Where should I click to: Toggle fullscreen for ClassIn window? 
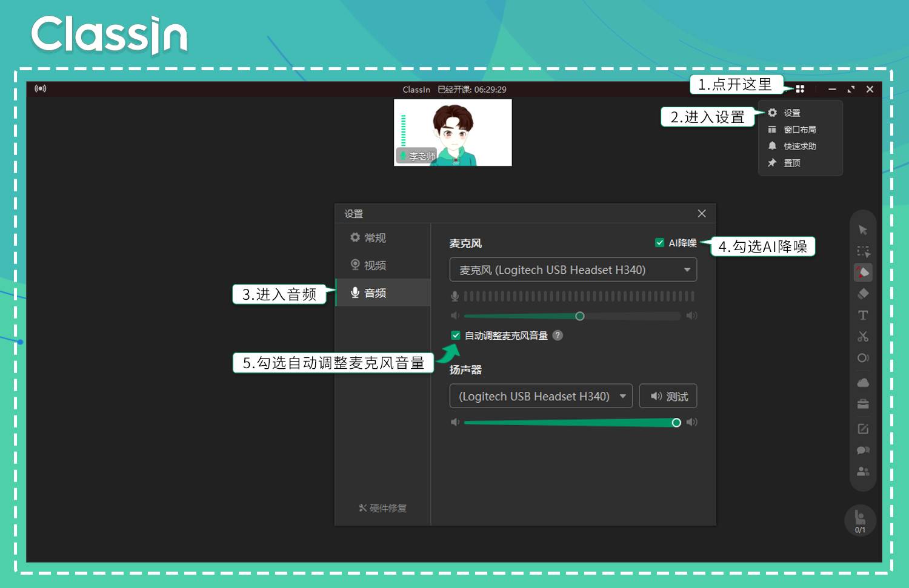[851, 89]
